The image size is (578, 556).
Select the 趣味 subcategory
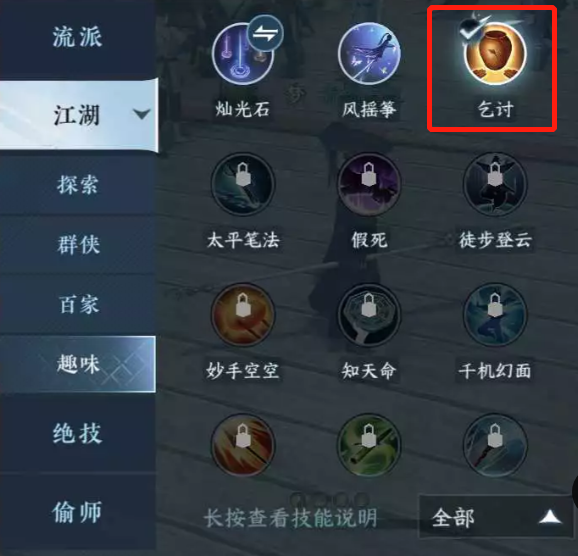[77, 364]
